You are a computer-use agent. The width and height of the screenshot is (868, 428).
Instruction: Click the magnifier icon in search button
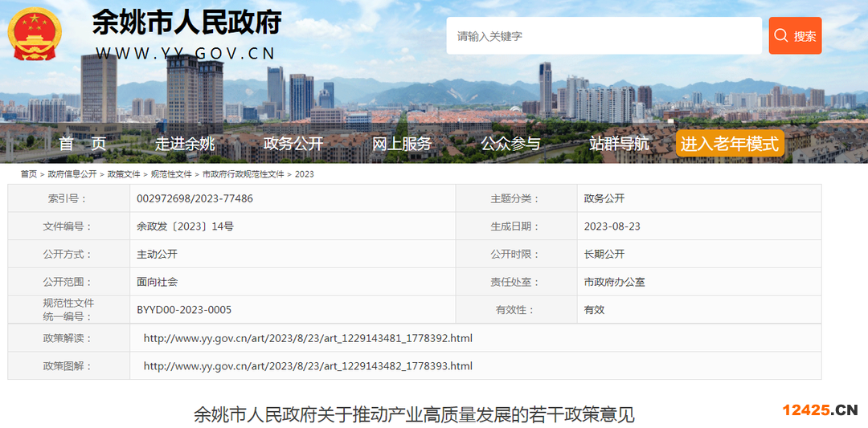pos(781,36)
